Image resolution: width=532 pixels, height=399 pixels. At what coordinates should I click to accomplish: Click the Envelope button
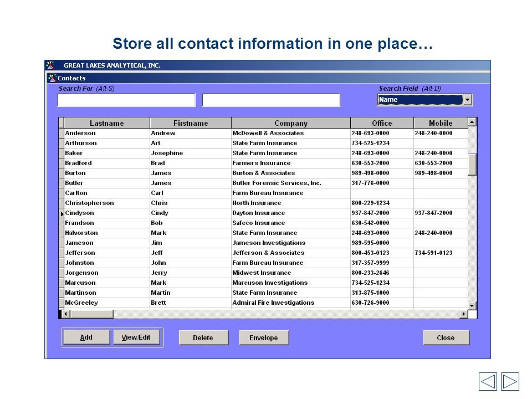264,337
